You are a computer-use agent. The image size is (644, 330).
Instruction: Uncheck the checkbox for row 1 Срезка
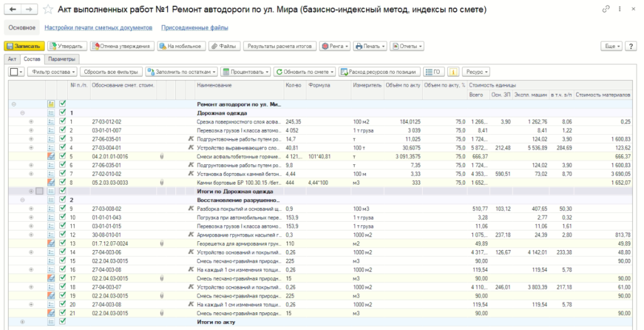[x=62, y=122]
